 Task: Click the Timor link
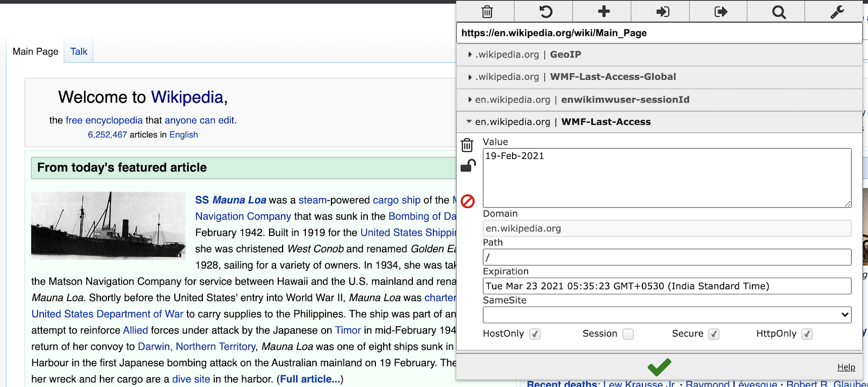click(348, 331)
